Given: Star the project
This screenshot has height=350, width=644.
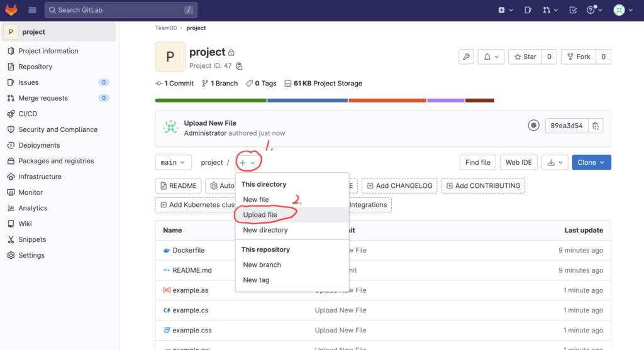Looking at the screenshot, I should point(525,57).
